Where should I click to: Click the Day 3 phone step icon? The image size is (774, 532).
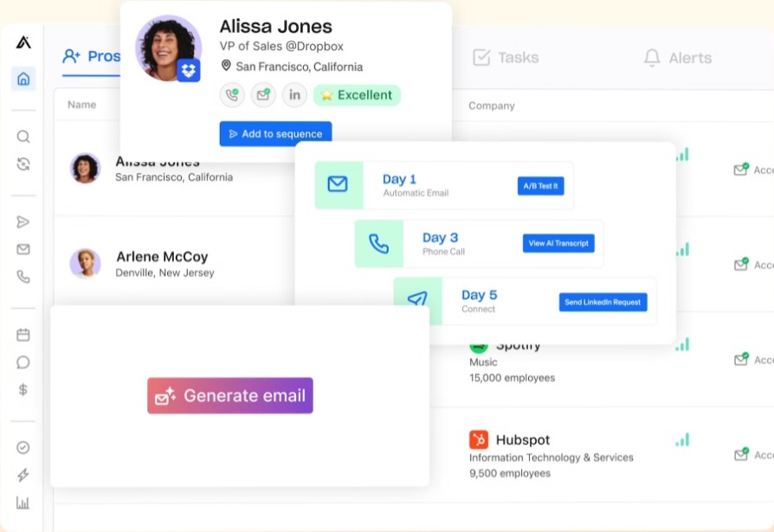(378, 244)
